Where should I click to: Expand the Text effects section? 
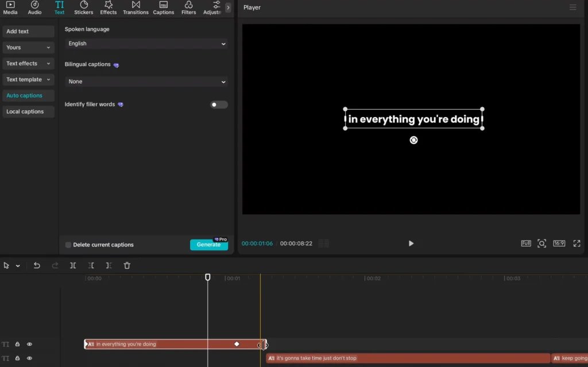pos(28,63)
